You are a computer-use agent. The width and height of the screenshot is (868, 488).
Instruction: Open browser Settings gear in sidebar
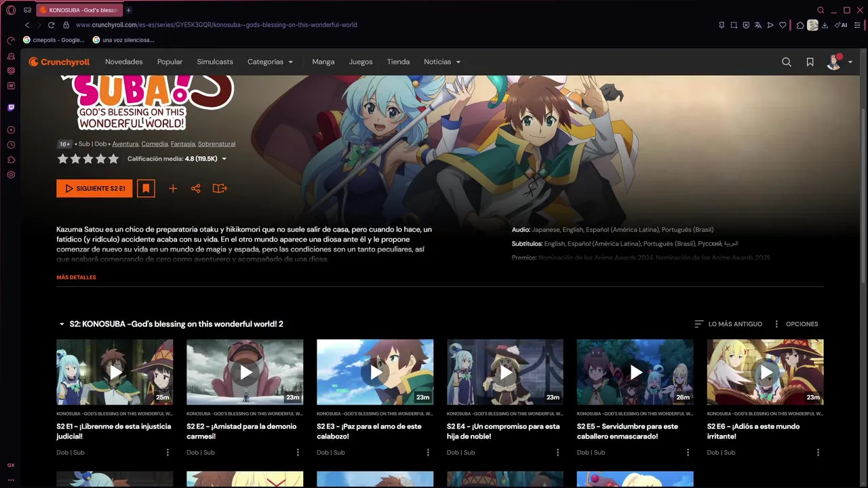click(11, 175)
